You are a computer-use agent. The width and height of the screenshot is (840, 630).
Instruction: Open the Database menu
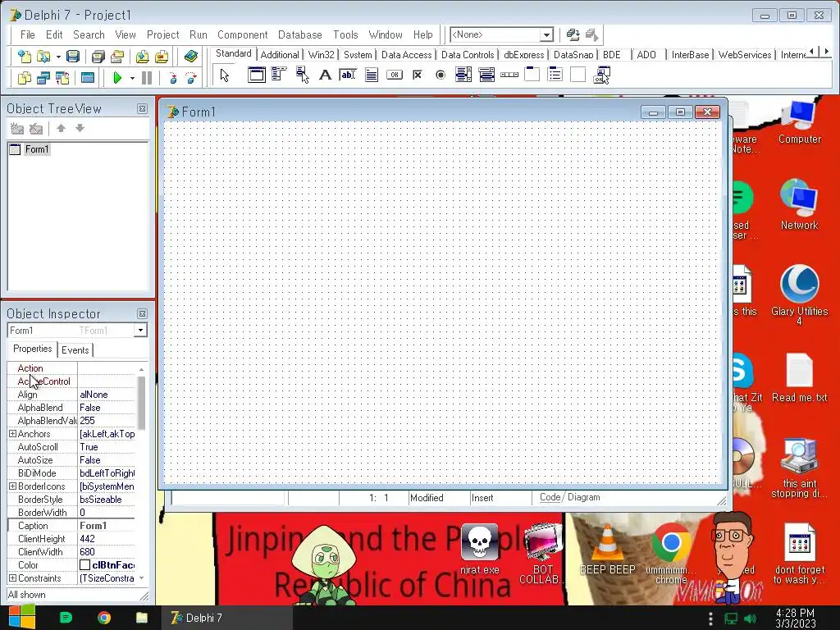(299, 34)
